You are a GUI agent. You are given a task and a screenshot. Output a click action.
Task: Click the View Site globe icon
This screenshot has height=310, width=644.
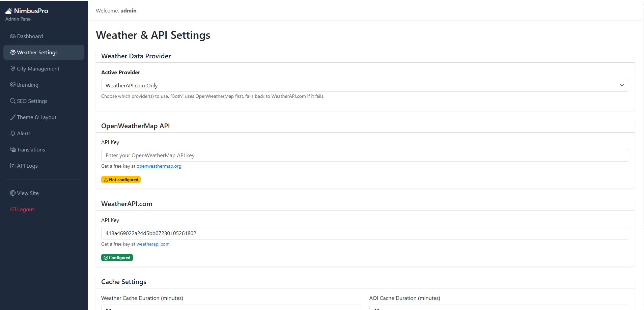pyautogui.click(x=13, y=193)
